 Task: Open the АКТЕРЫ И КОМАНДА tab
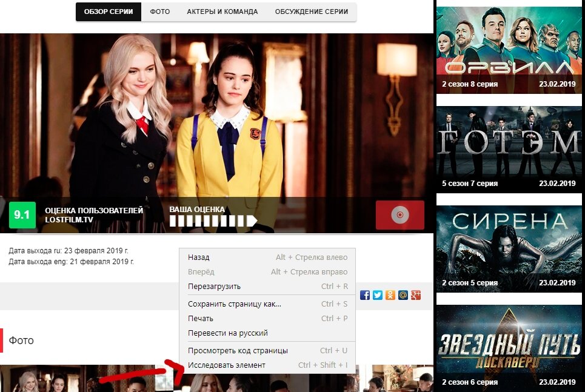[x=222, y=12]
